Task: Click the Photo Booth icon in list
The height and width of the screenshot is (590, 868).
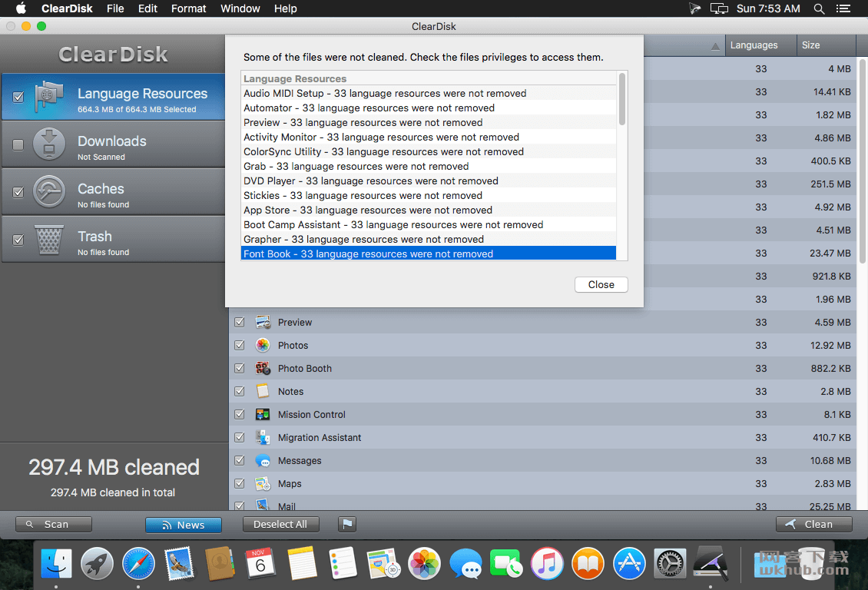Action: coord(263,368)
